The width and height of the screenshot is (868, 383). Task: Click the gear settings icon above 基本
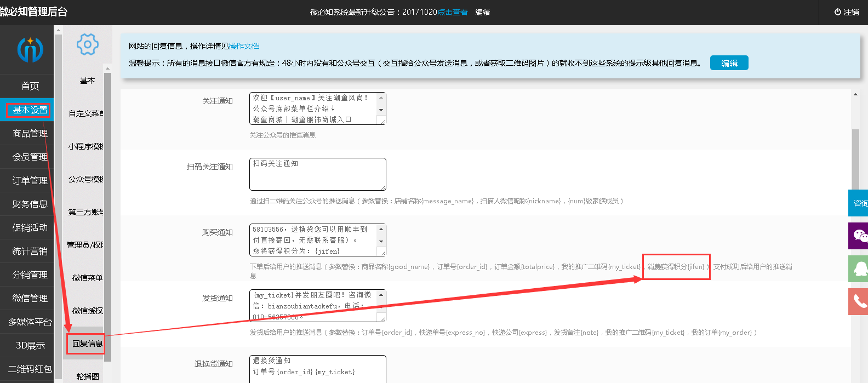click(x=87, y=44)
